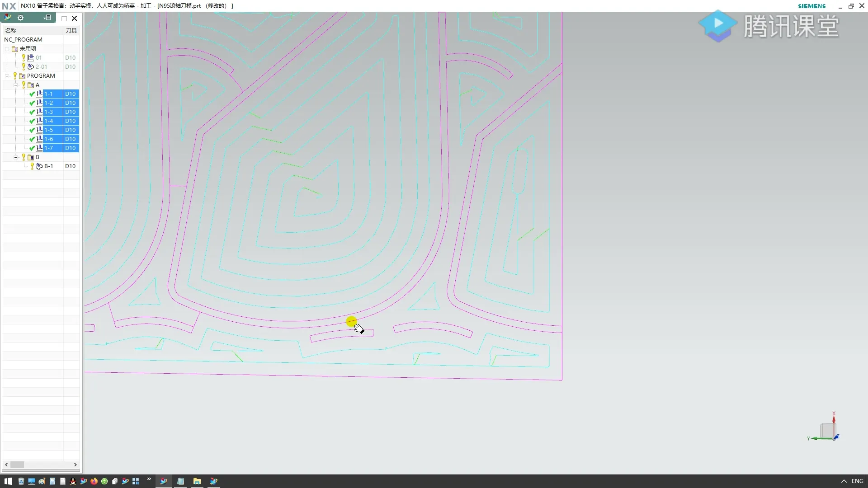Click the navigator pin square icon
Viewport: 868px width, 488px height.
pos(64,19)
